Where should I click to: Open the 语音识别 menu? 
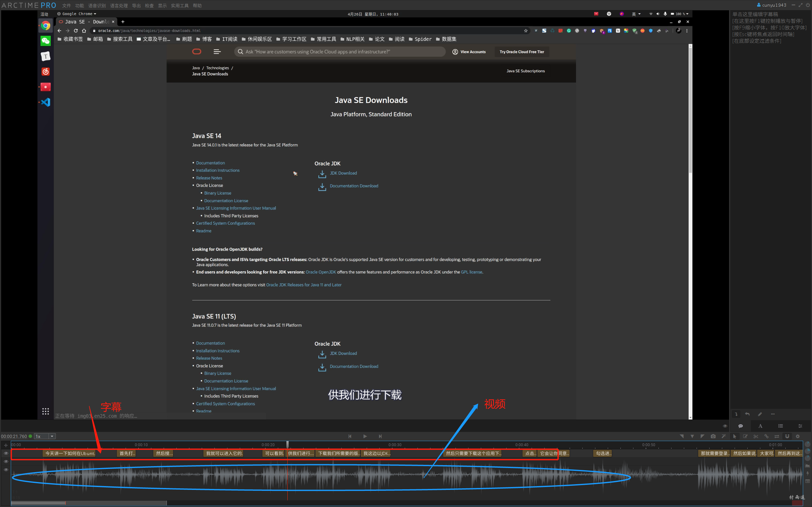pyautogui.click(x=97, y=5)
